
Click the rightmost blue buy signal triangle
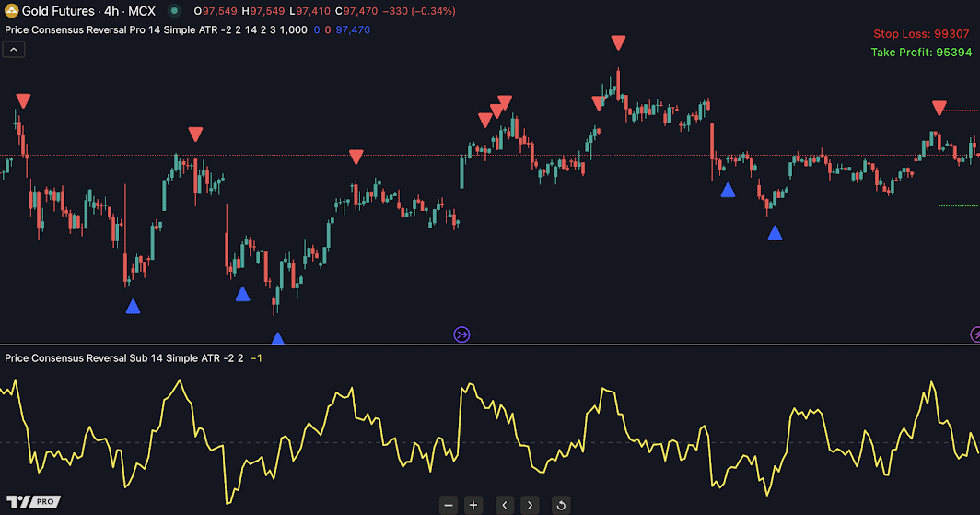pos(775,233)
